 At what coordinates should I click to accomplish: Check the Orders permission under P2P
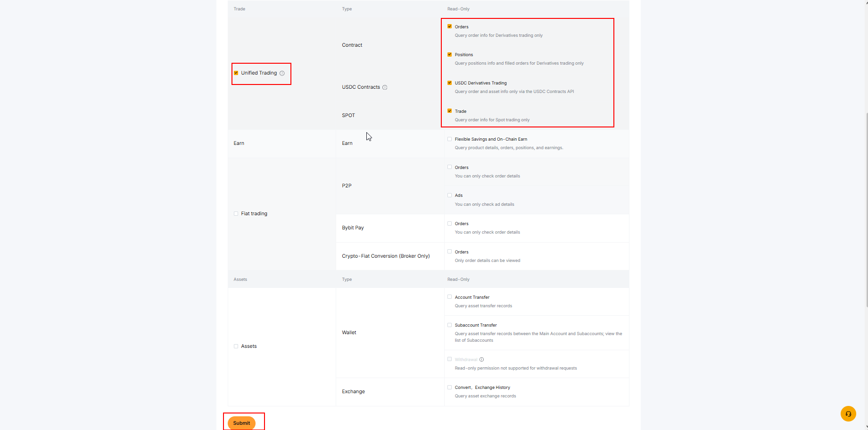pyautogui.click(x=450, y=167)
